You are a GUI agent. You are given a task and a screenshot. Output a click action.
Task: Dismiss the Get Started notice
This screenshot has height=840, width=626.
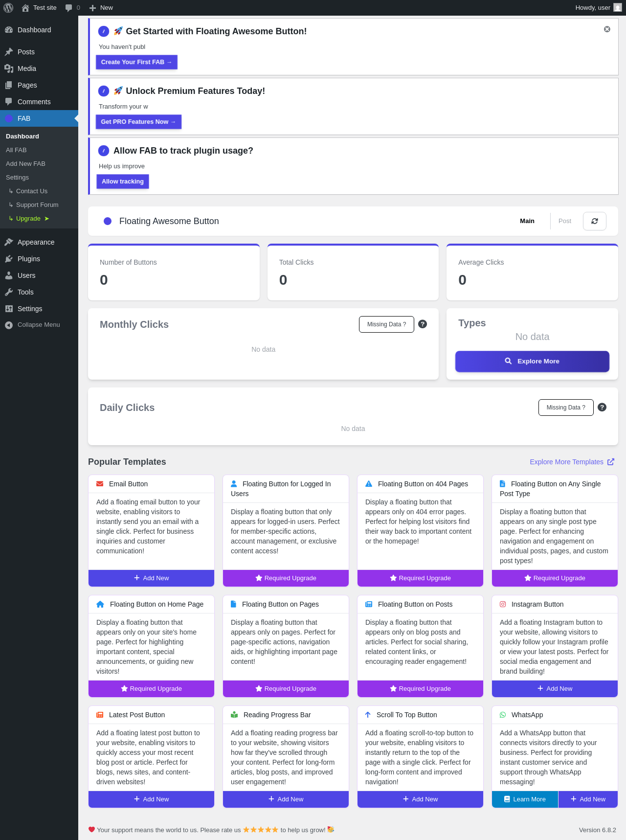tap(607, 29)
